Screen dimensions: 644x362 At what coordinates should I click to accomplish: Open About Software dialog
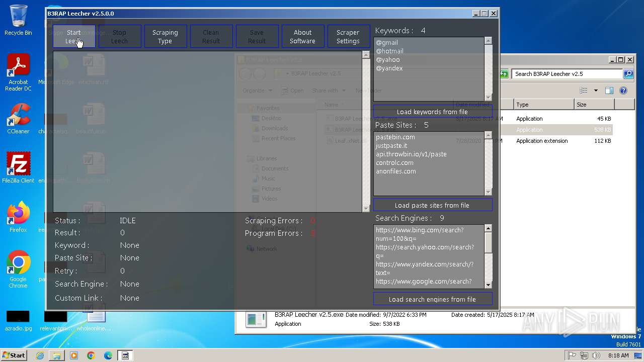coord(303,37)
